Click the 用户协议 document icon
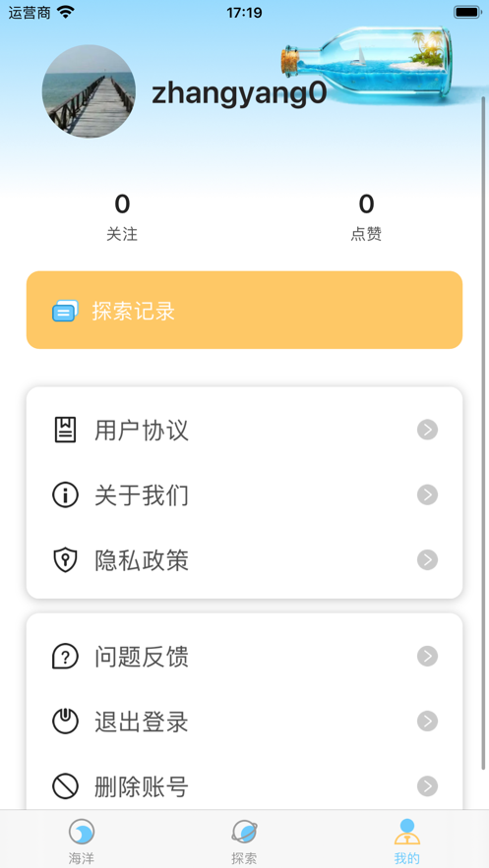The image size is (489, 868). [65, 430]
